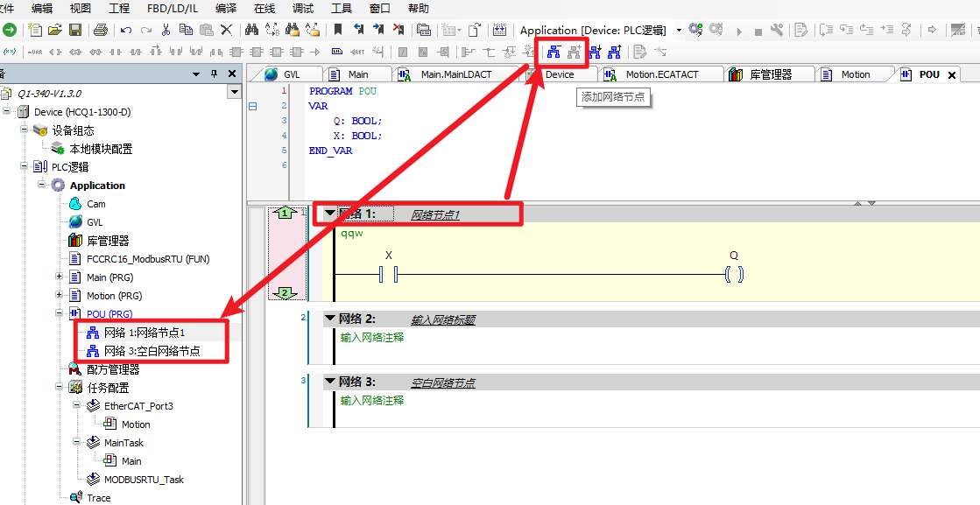This screenshot has height=505, width=980.
Task: Open the 编译 (Build) menu
Action: 225,8
